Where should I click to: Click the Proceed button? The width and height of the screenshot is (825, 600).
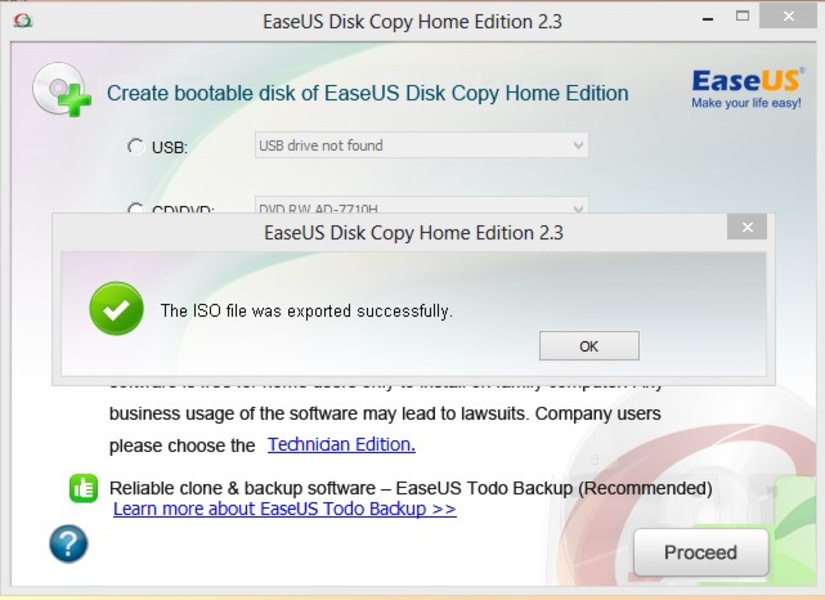700,552
